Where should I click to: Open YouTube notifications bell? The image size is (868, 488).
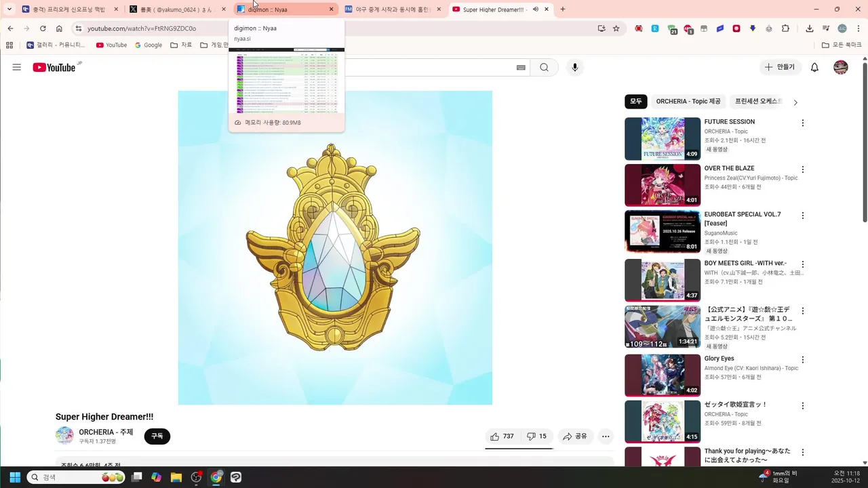click(814, 67)
